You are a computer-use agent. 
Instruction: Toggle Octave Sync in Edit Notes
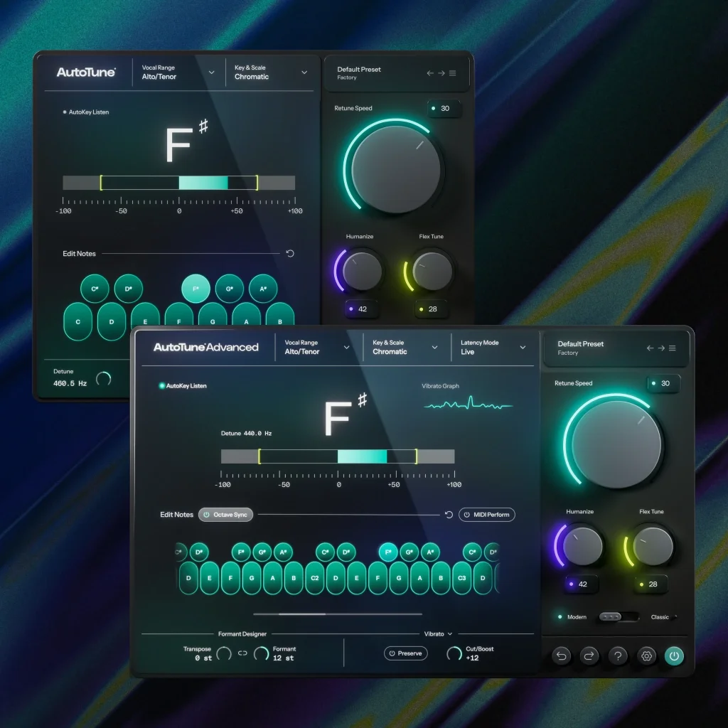point(225,515)
